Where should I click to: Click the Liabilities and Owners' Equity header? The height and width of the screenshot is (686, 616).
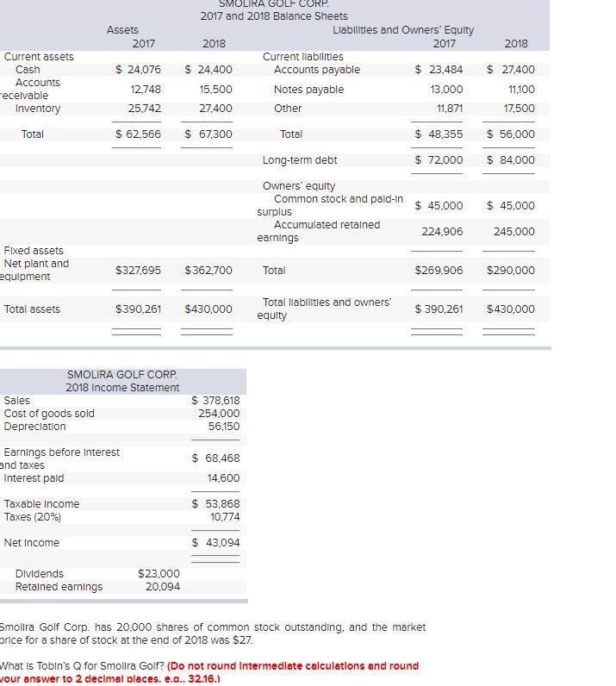(403, 30)
